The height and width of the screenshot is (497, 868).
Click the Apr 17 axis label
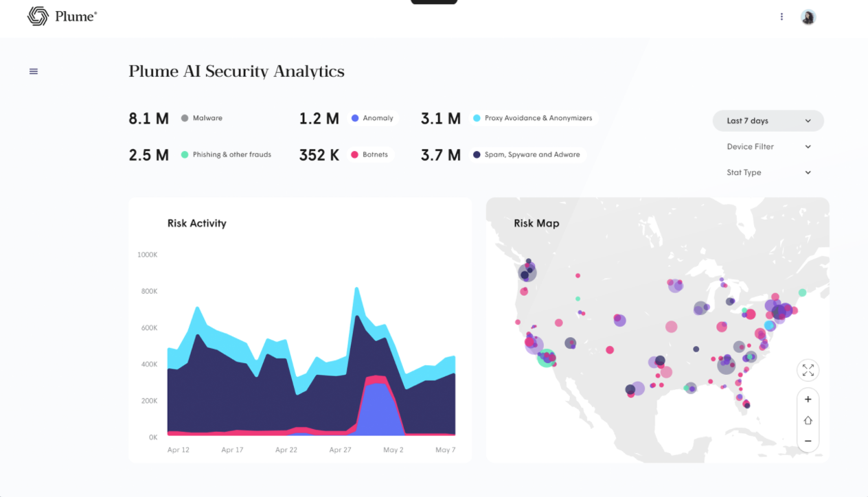pos(232,450)
